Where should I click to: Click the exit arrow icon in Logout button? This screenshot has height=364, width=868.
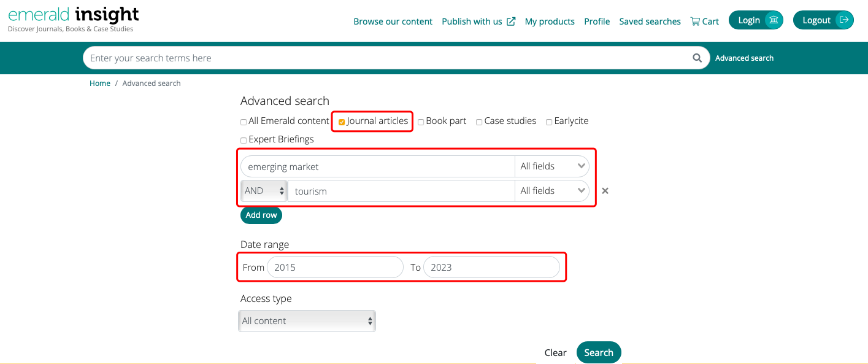(844, 20)
